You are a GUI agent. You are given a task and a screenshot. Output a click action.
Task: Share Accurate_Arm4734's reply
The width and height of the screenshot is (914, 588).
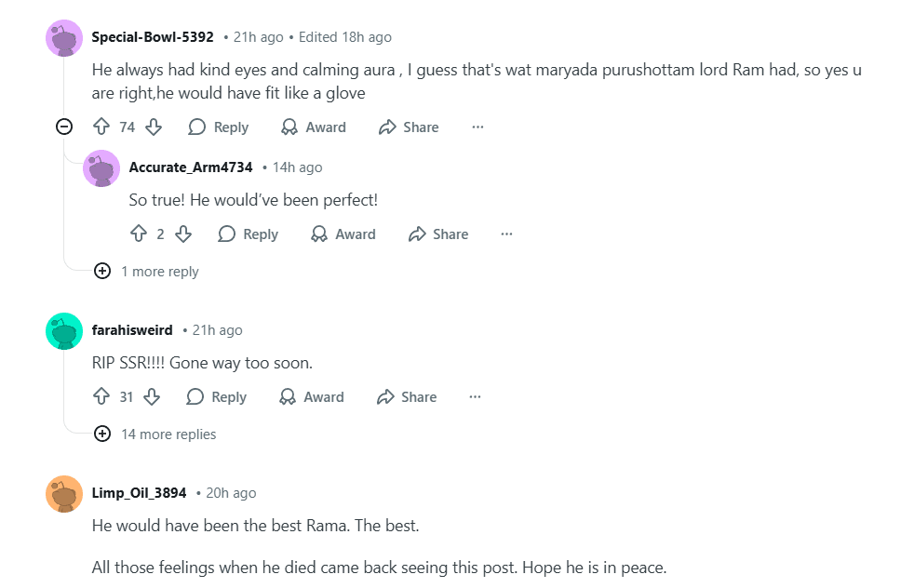(437, 234)
